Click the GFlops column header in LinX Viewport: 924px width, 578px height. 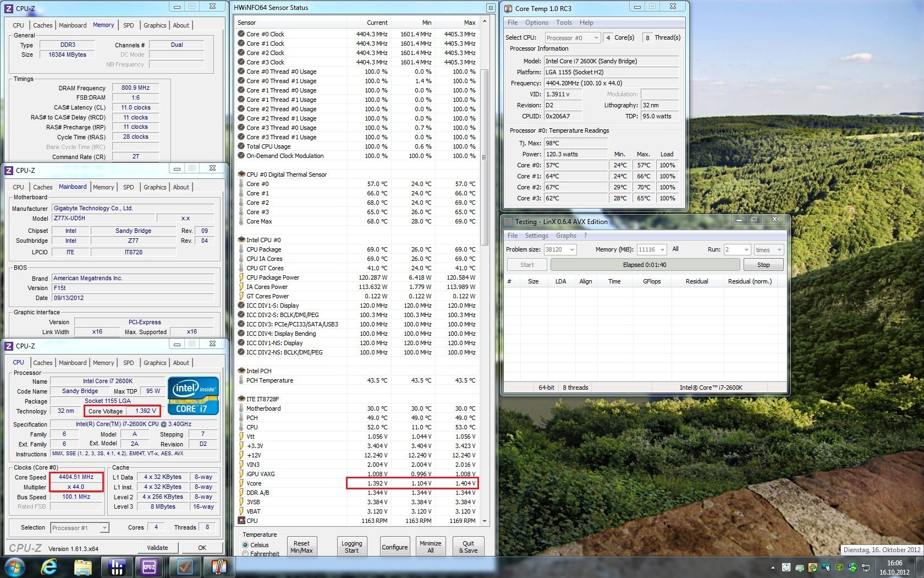click(x=652, y=281)
